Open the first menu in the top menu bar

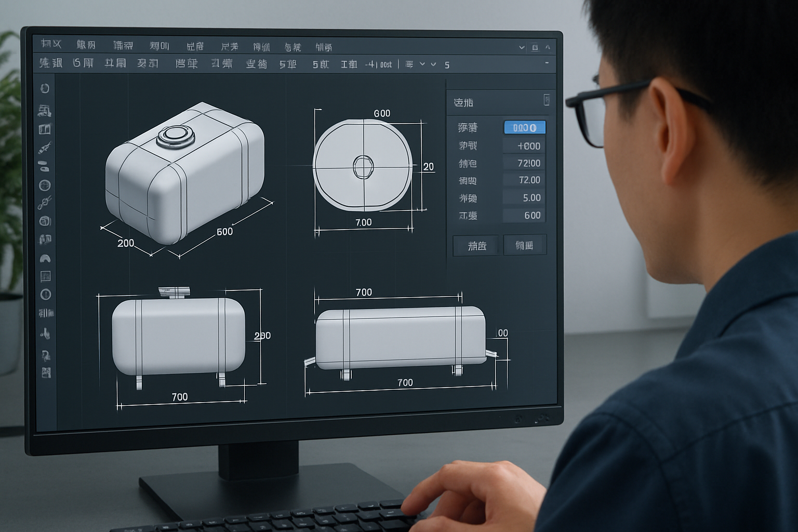pyautogui.click(x=51, y=44)
